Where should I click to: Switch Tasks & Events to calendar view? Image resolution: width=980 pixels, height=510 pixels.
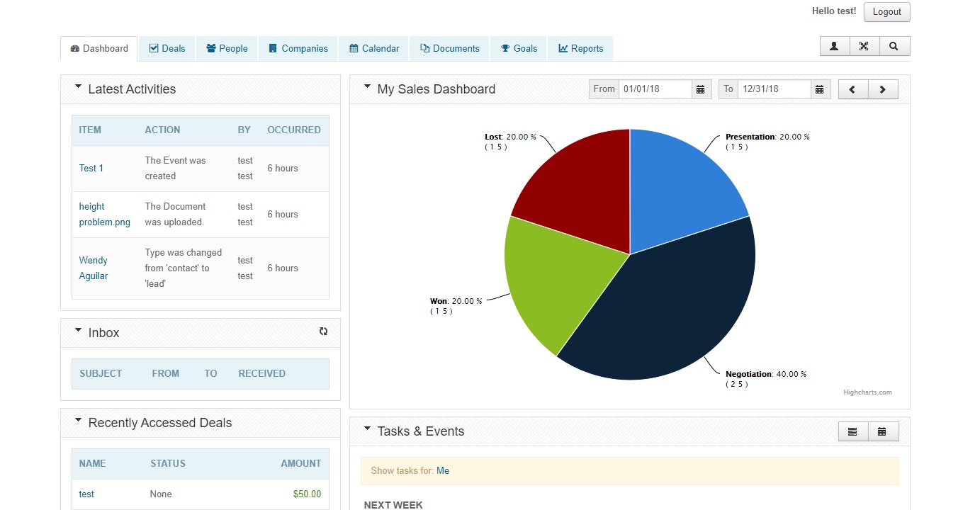(883, 431)
